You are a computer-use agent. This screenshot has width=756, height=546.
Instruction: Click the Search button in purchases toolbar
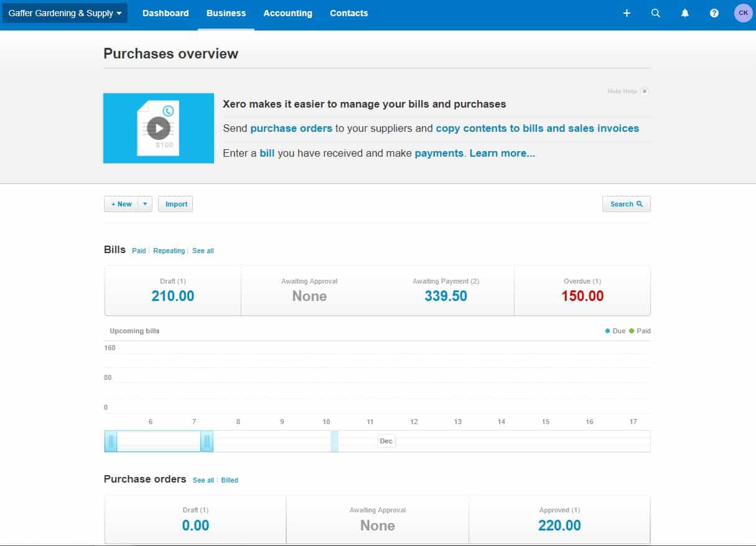click(x=626, y=204)
